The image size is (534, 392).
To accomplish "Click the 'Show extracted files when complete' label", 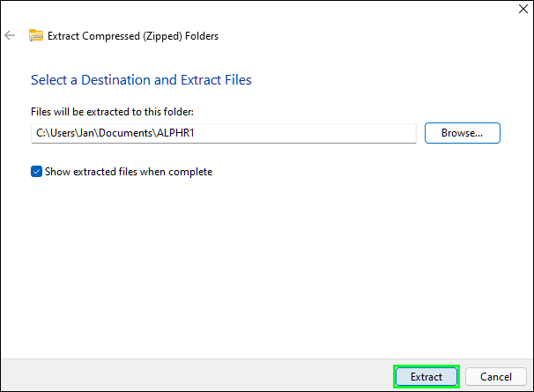I will (x=129, y=172).
